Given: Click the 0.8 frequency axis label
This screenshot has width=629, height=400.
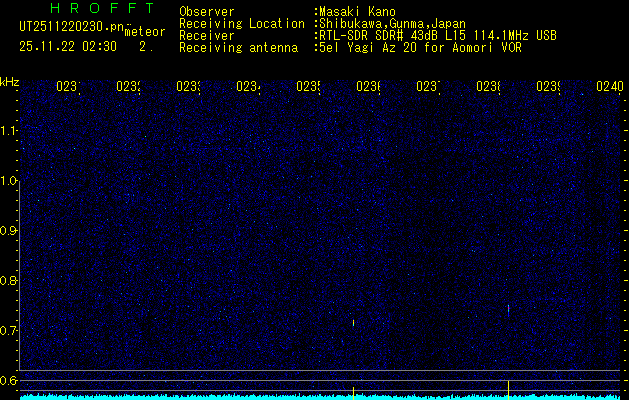Looking at the screenshot, I should point(9,280).
